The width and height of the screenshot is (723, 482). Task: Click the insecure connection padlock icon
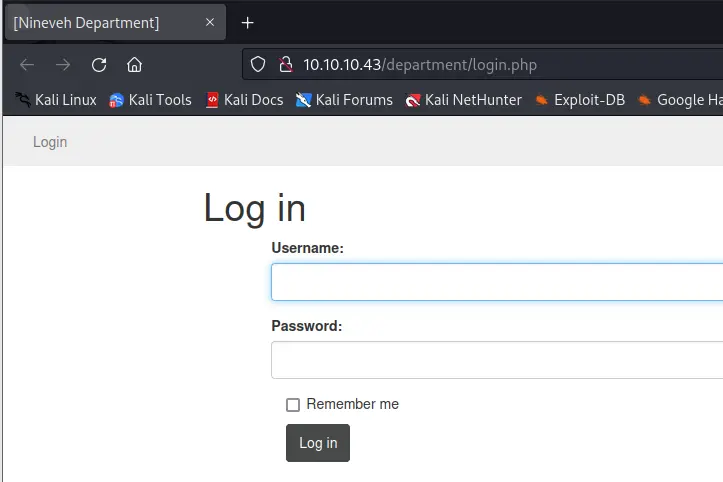point(285,65)
